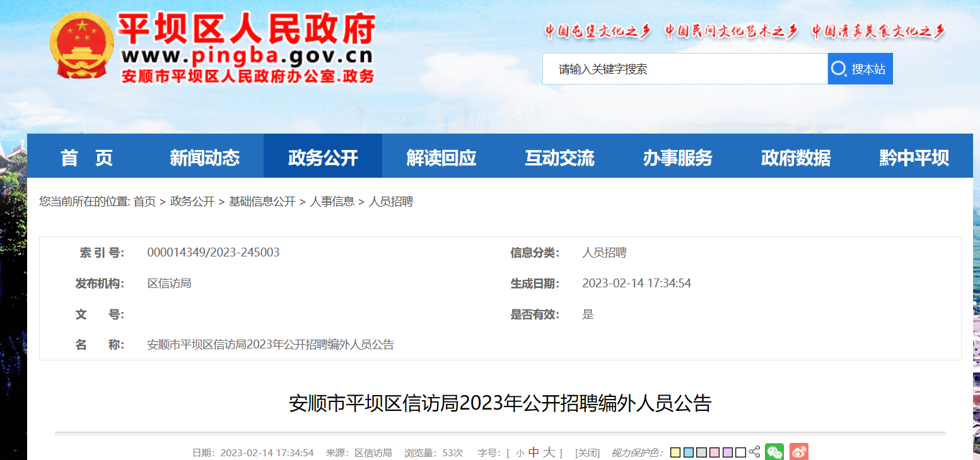
Task: Open 基础信息公开 breadcrumb link
Action: pos(262,202)
